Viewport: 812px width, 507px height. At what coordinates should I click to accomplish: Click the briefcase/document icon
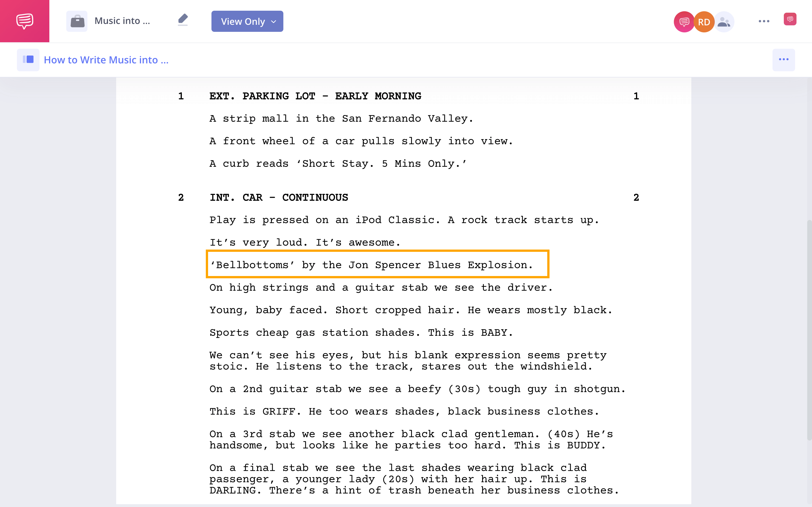coord(77,21)
